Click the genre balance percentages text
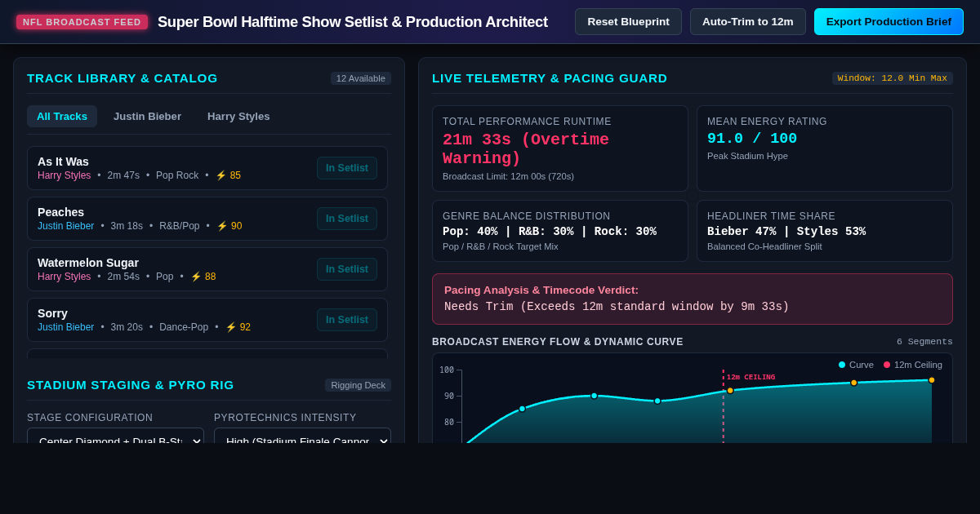 click(550, 232)
